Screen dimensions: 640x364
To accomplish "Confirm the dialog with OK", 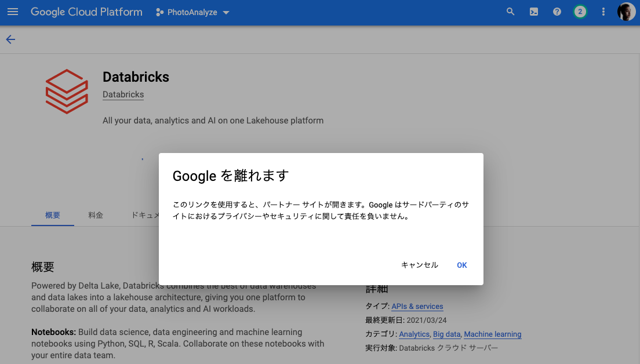I will coord(461,265).
